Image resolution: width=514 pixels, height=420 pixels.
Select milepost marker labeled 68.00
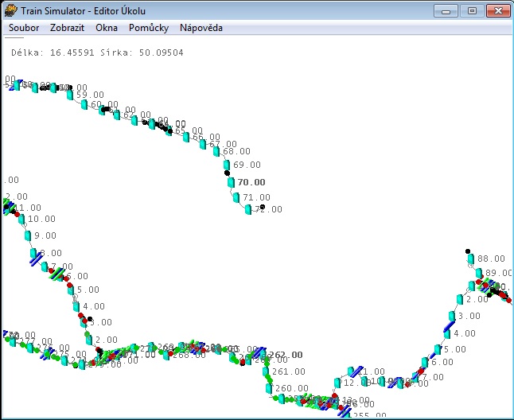click(x=216, y=151)
